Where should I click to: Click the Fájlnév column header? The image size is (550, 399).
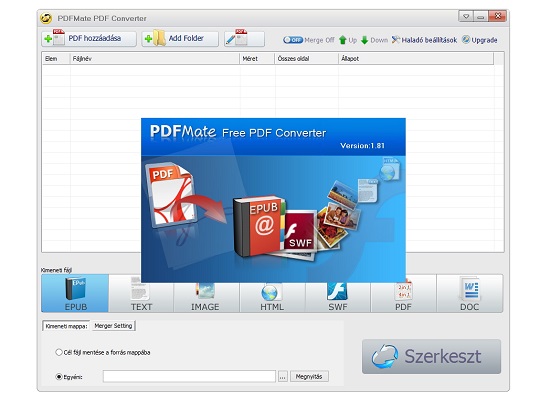155,59
